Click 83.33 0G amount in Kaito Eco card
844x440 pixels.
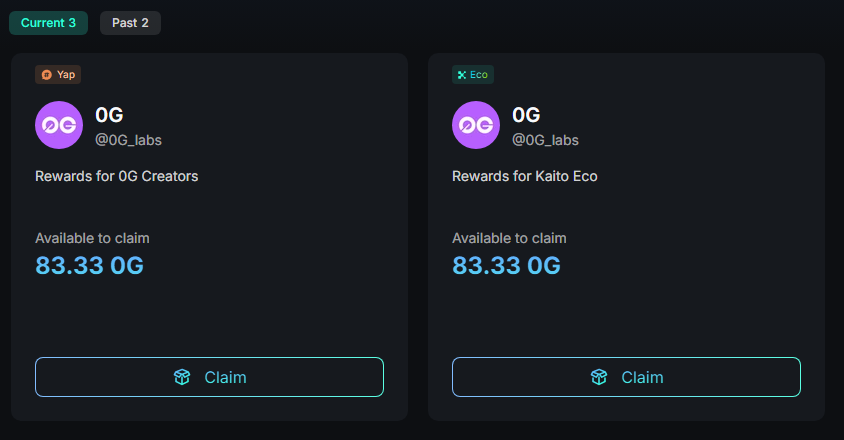pos(507,266)
